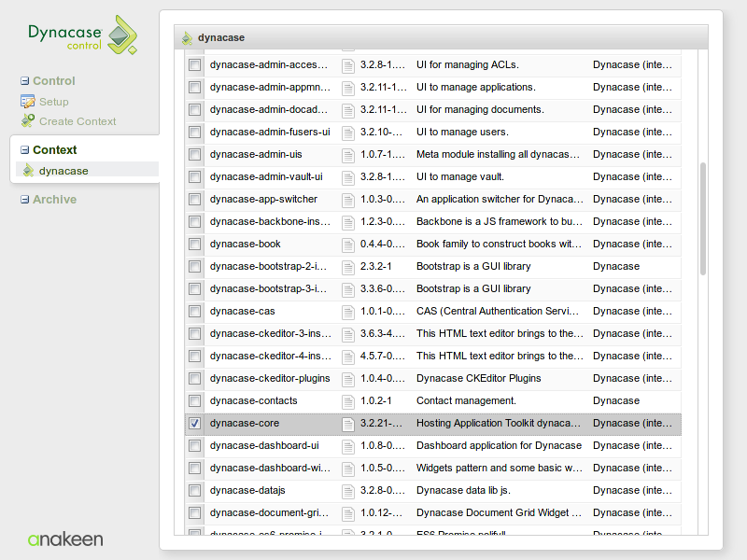The height and width of the screenshot is (560, 747).
Task: Open document icon for dynacase-ckeditor-4 row
Action: pyautogui.click(x=348, y=357)
